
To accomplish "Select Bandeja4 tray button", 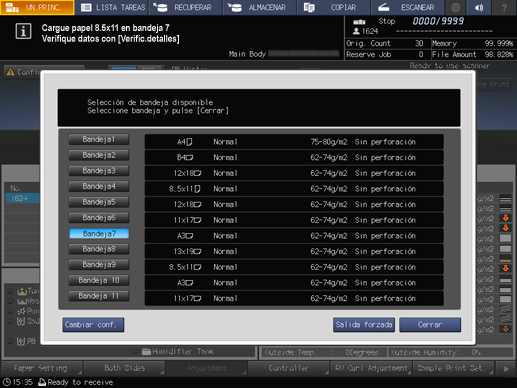I will coord(99,186).
